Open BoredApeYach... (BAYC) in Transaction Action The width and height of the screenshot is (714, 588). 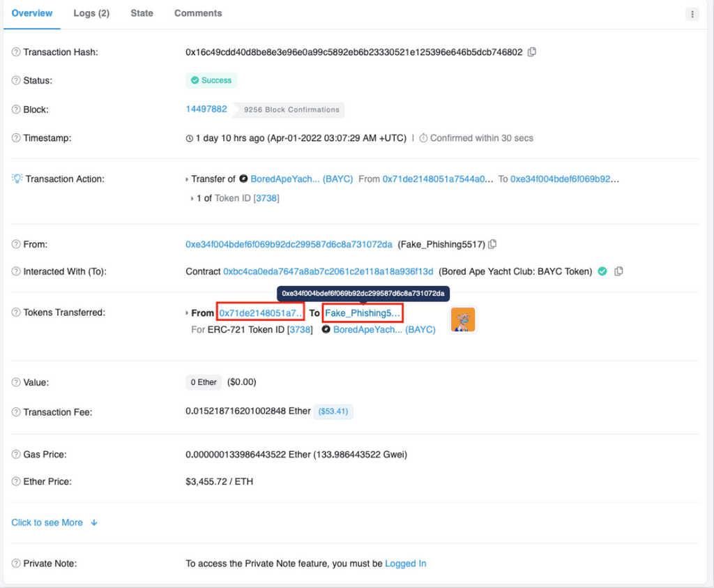pos(301,179)
